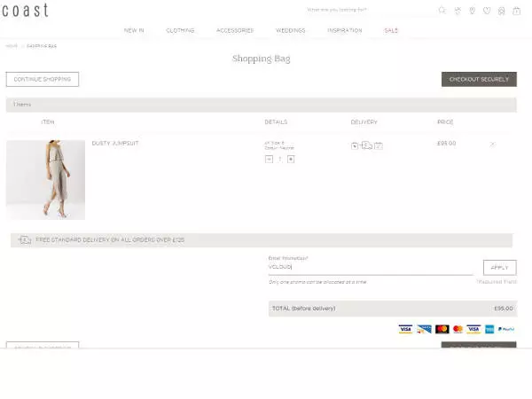The height and width of the screenshot is (399, 532).
Task: Remove Dusty Jumpsuit with the X icon
Action: click(493, 145)
